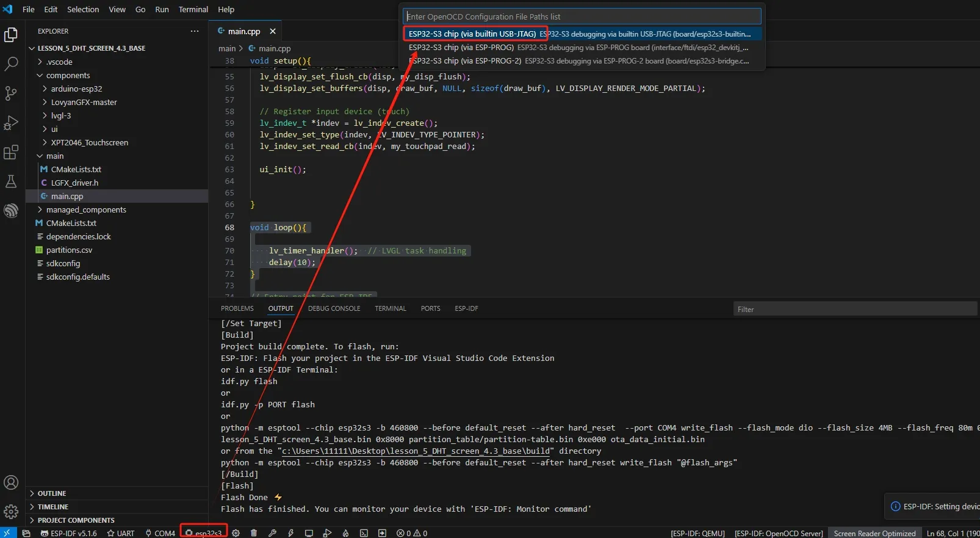Viewport: 980px width, 538px height.
Task: Open the Manage gear in activity bar
Action: point(11,511)
